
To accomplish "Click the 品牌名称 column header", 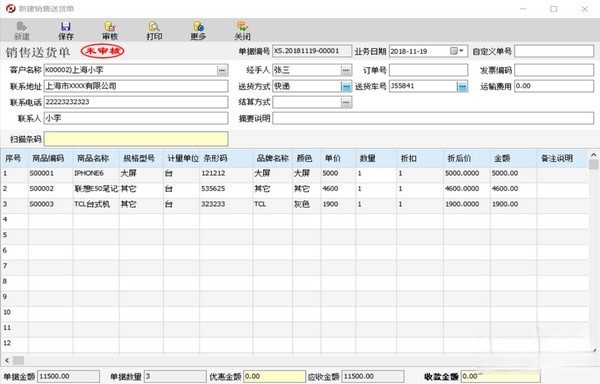I will (x=272, y=158).
